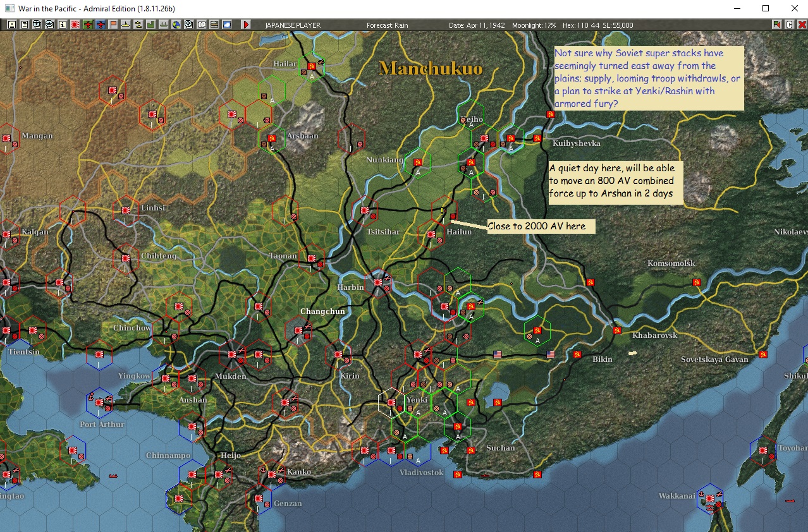Click the 'C' button at top right
The image size is (808, 532).
tap(789, 25)
